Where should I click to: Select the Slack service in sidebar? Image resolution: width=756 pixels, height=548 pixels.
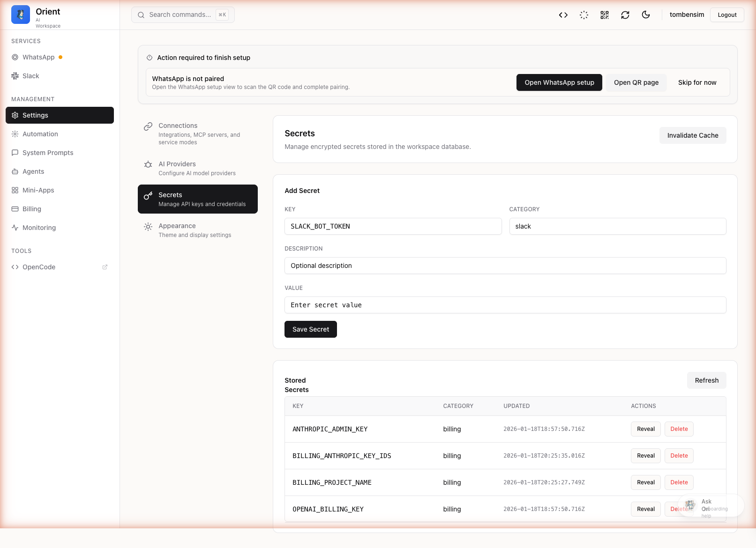point(30,75)
